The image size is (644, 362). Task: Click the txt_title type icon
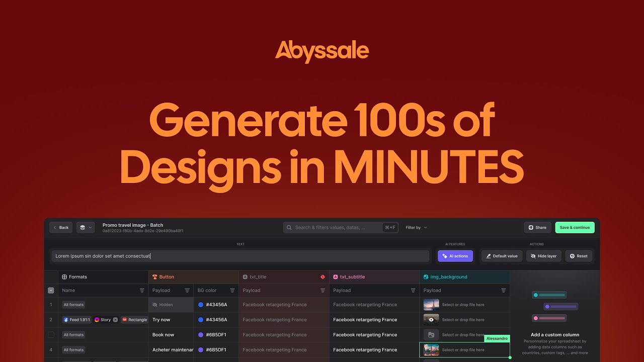click(245, 277)
